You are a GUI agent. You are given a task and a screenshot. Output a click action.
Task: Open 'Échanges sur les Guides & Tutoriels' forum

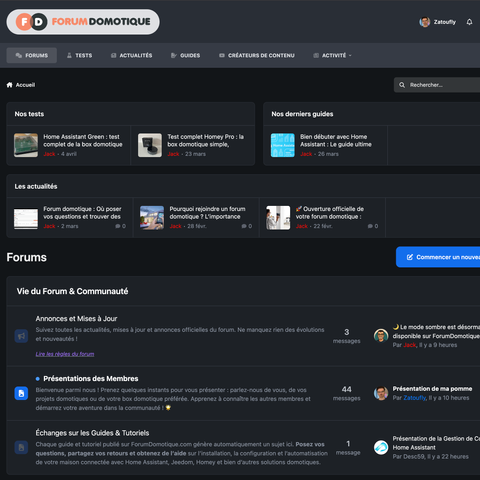92,433
